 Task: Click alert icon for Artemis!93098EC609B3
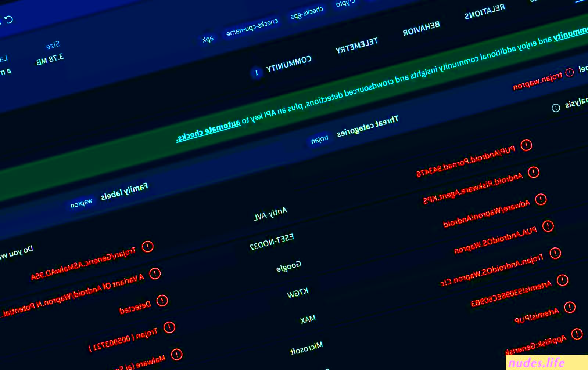[x=562, y=280]
